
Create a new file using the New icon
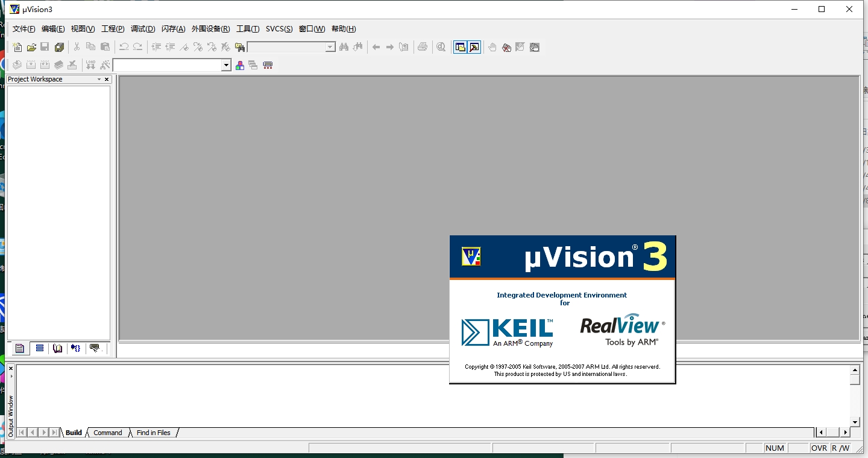17,46
